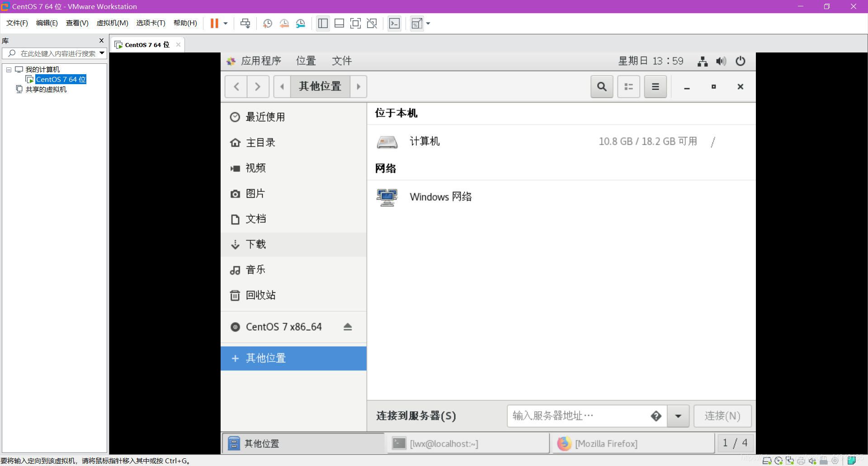Open 下载 folder in sidebar
868x466 pixels.
pos(293,244)
